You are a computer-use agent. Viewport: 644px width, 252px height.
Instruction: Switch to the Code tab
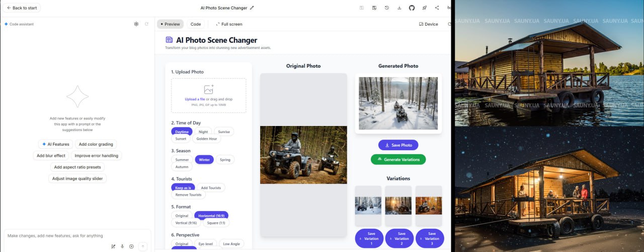[196, 24]
